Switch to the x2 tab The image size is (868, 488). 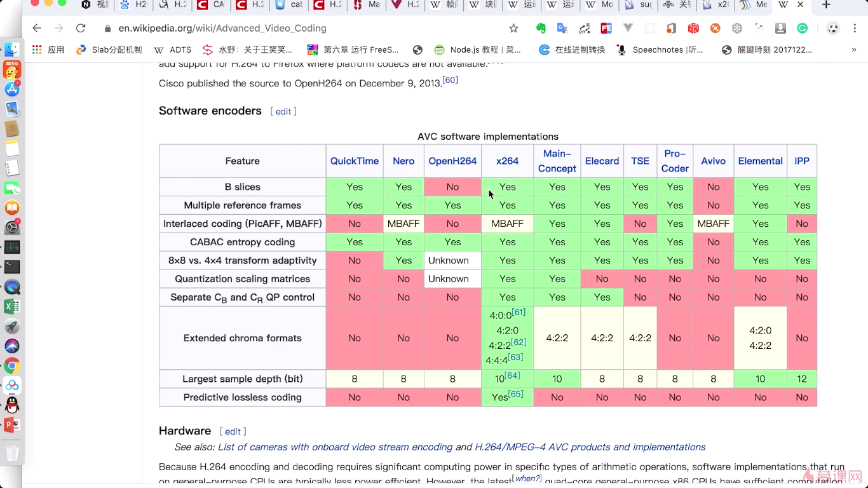pos(716,5)
